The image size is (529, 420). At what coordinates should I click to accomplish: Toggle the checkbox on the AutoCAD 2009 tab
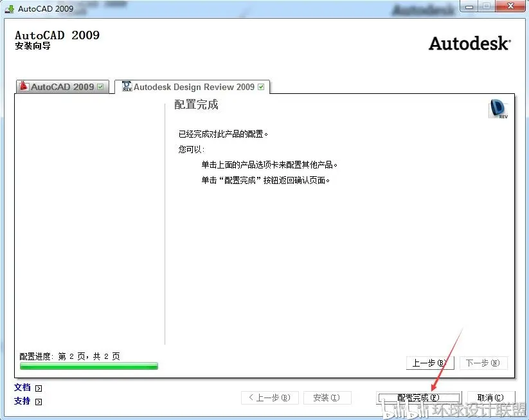point(100,87)
